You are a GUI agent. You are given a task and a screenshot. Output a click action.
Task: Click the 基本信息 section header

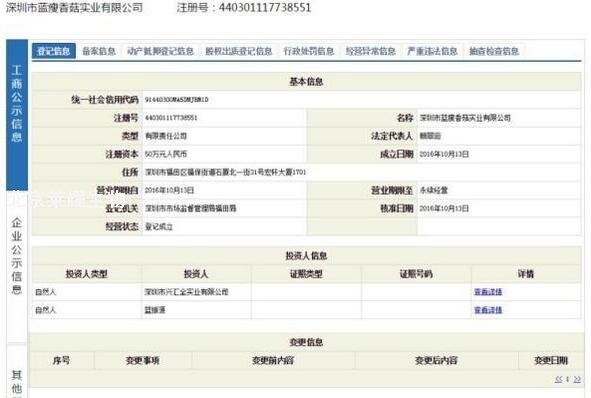coord(306,81)
